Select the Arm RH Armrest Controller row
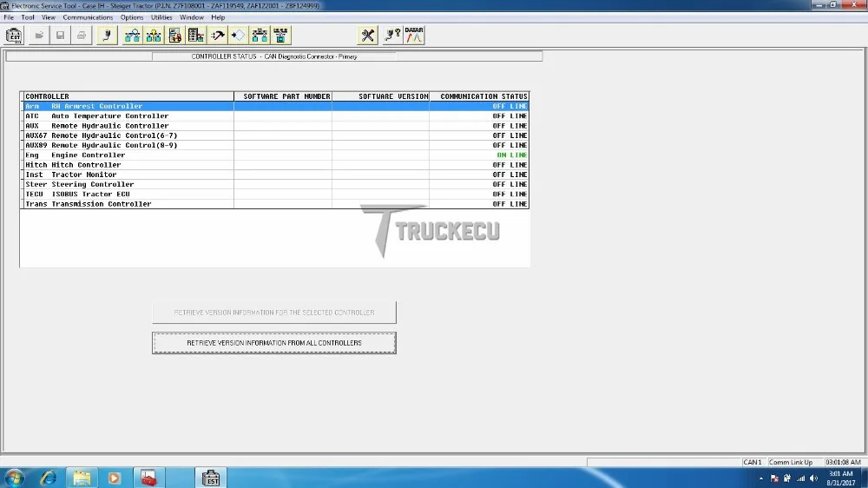 tap(275, 106)
